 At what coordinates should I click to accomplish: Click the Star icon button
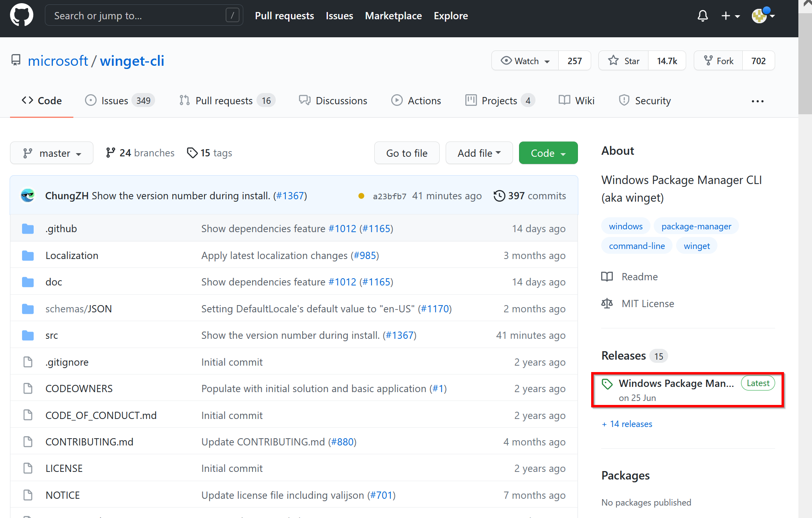click(623, 61)
